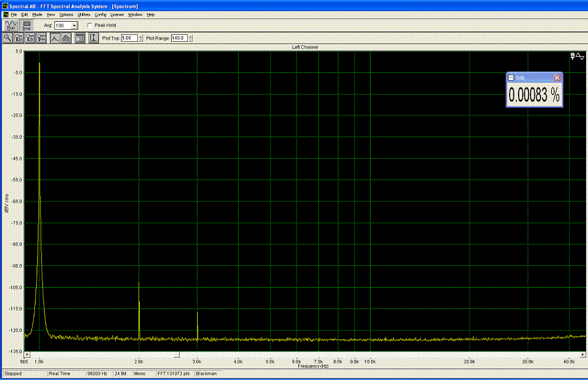
Task: Click the SpectraLAB app icon in menu bar
Action: [5, 14]
